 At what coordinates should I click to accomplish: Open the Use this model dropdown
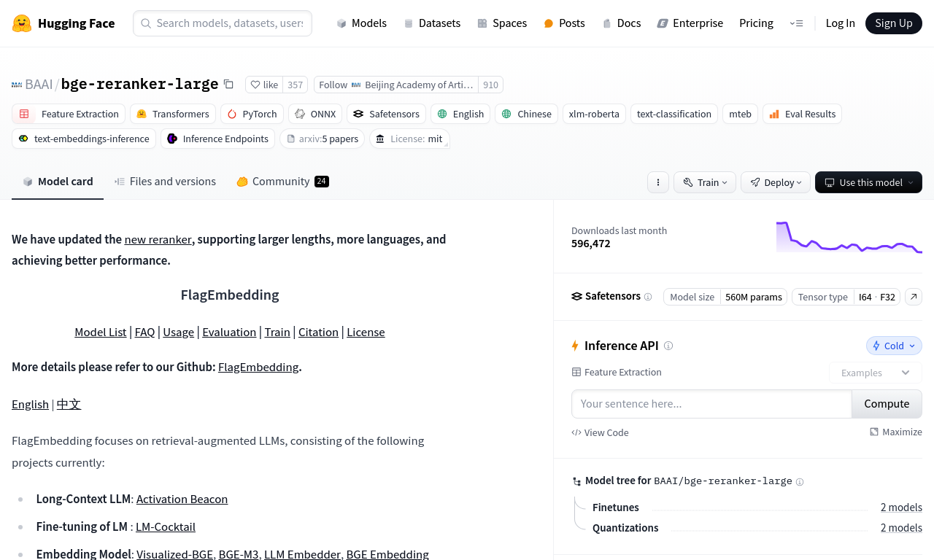pyautogui.click(x=868, y=182)
